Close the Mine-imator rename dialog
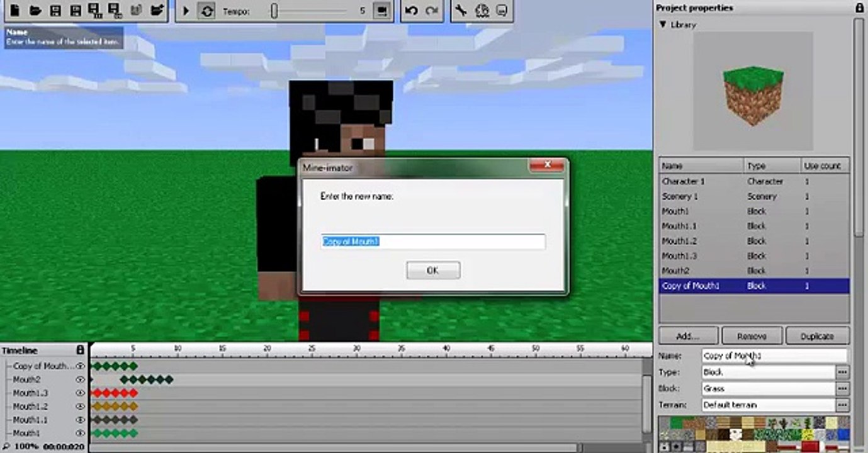This screenshot has width=868, height=453. pyautogui.click(x=547, y=165)
